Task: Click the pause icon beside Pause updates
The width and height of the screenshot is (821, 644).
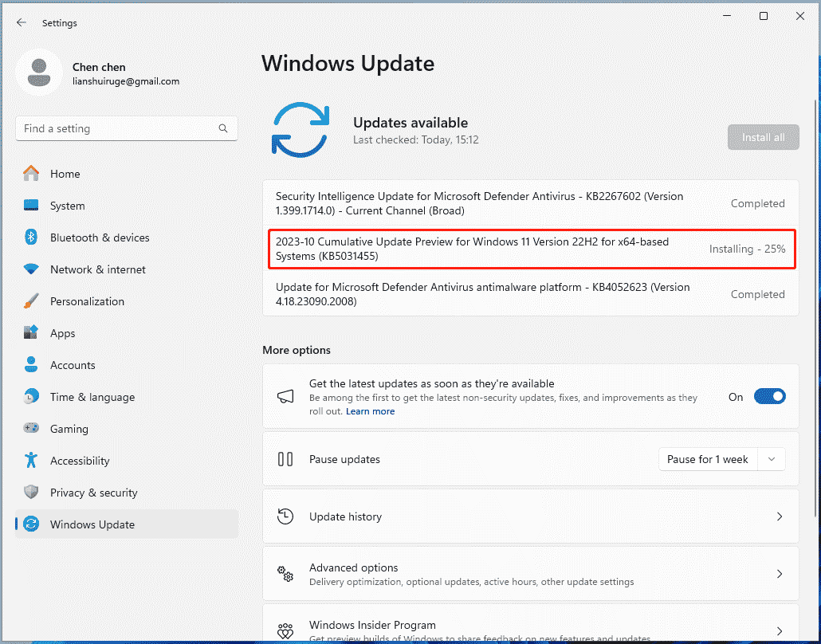Action: click(285, 459)
